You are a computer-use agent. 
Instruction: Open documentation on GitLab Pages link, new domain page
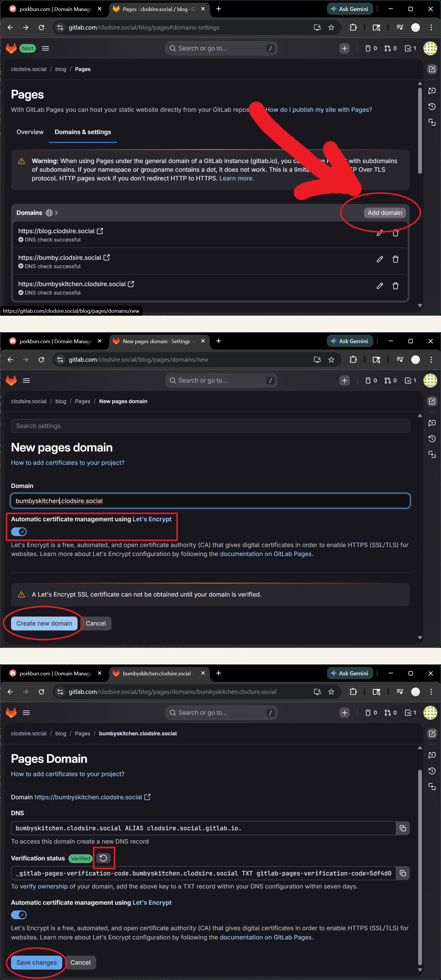(x=266, y=554)
